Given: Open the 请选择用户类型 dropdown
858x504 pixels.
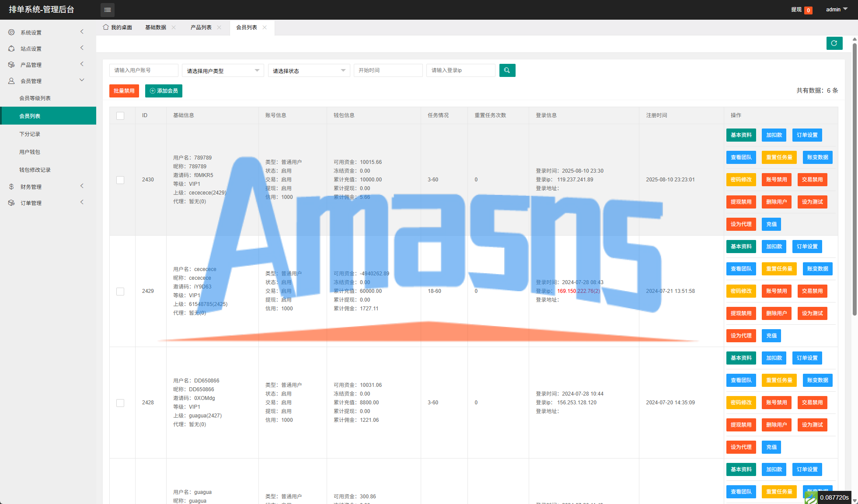Looking at the screenshot, I should (x=223, y=70).
